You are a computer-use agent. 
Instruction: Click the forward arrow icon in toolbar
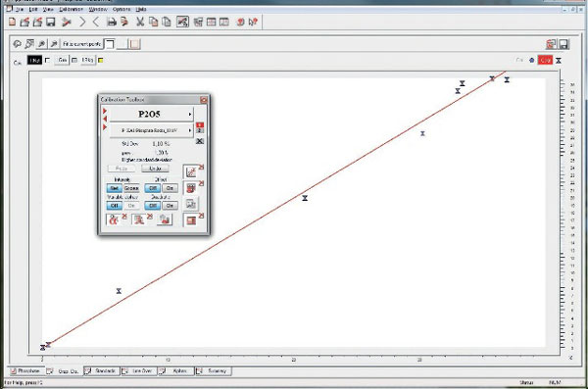tap(82, 23)
